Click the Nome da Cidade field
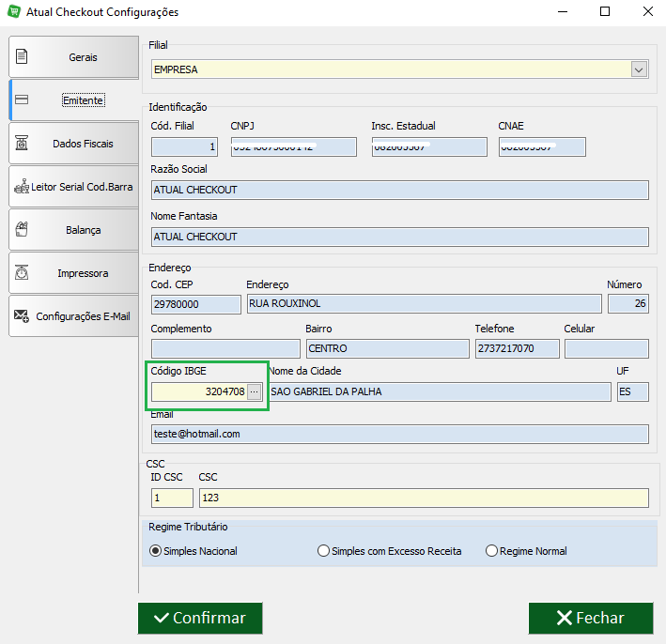This screenshot has height=644, width=666. pos(440,391)
